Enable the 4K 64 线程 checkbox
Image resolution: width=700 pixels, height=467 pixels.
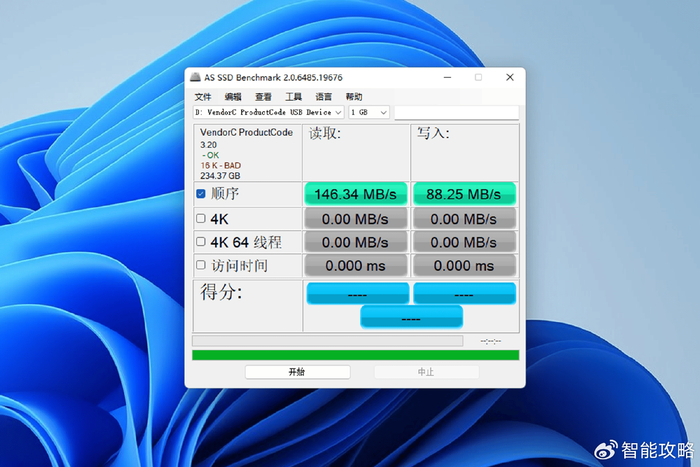point(201,242)
